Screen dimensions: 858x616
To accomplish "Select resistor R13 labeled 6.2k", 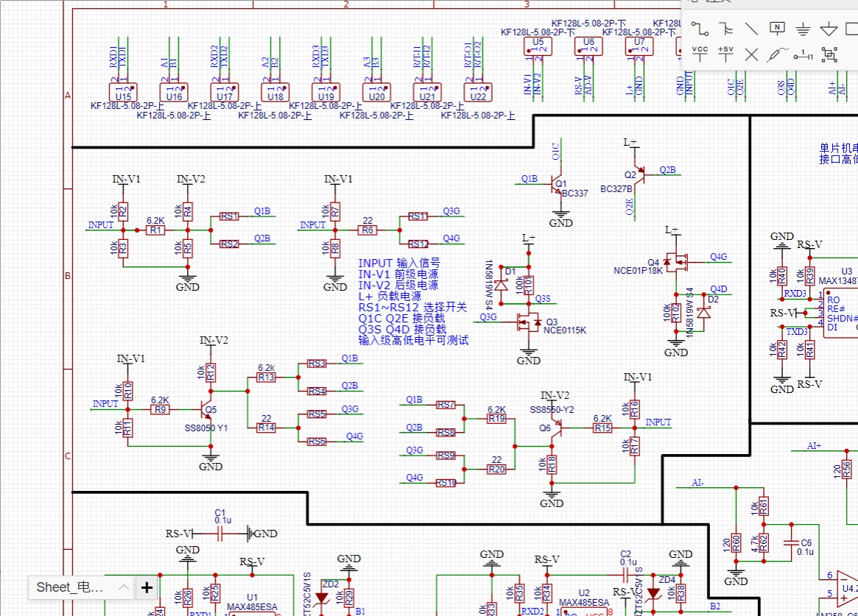I will 267,377.
